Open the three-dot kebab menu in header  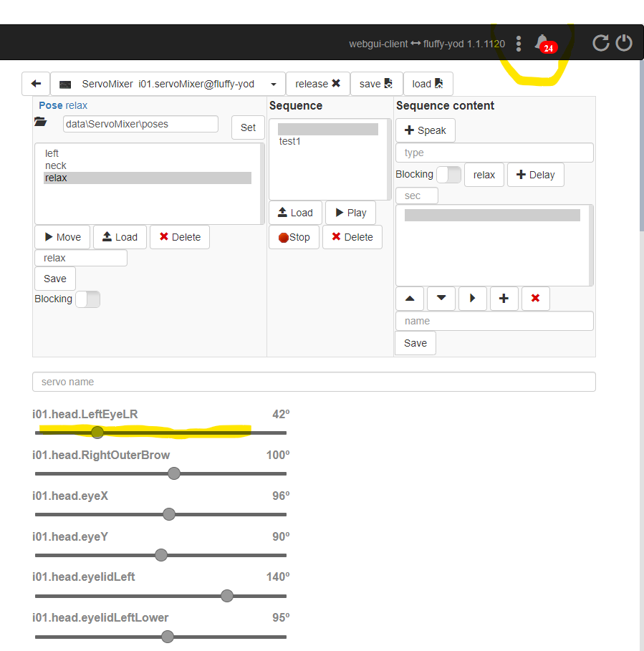(518, 44)
